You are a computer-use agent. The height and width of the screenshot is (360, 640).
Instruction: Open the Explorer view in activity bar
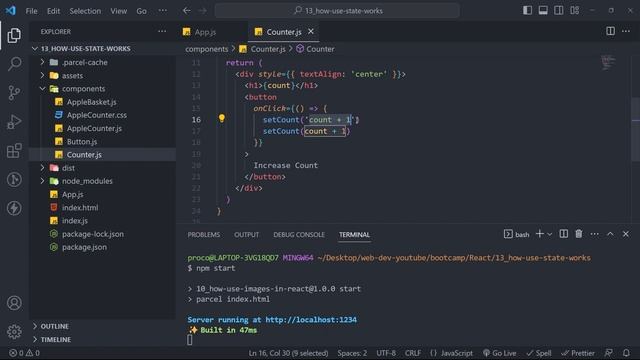(x=14, y=36)
